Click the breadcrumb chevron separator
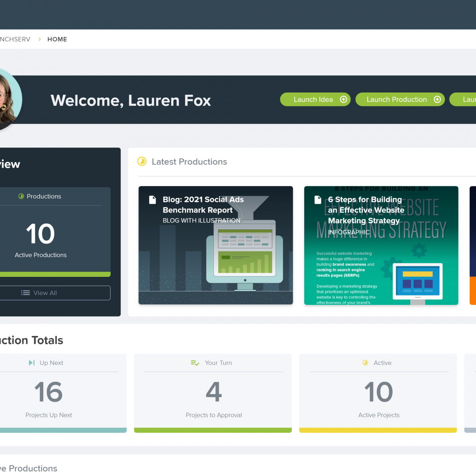Screen dimensions: 476x476 [40, 39]
